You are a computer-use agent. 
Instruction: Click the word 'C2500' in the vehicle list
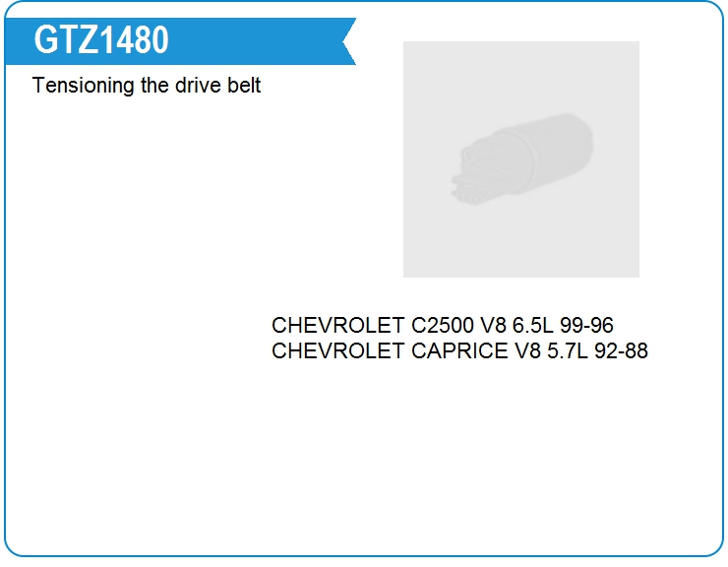pos(443,325)
